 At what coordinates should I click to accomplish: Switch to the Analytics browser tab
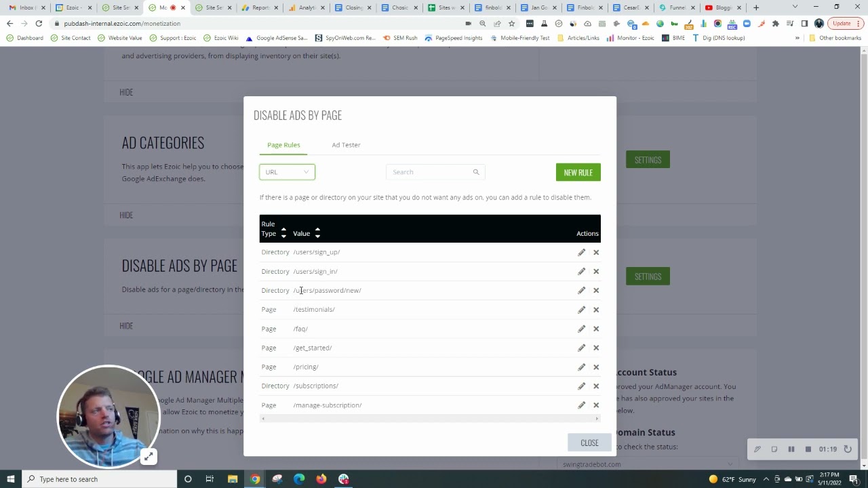tap(307, 7)
